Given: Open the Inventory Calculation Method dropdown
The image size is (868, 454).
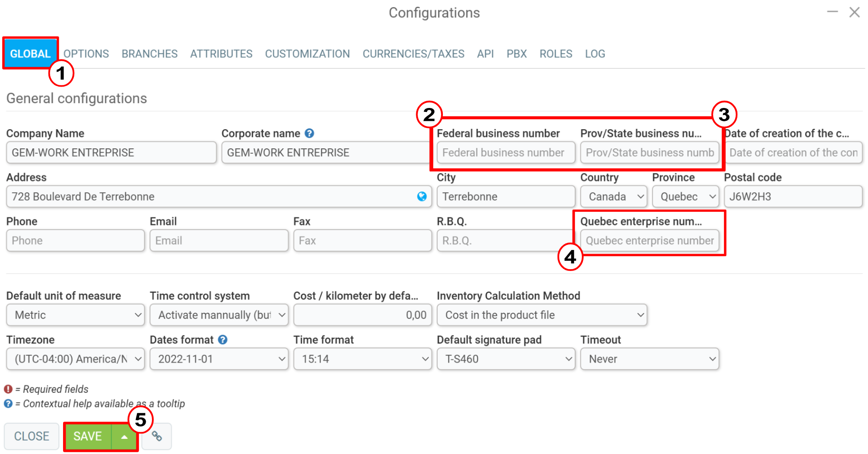Looking at the screenshot, I should [x=542, y=315].
